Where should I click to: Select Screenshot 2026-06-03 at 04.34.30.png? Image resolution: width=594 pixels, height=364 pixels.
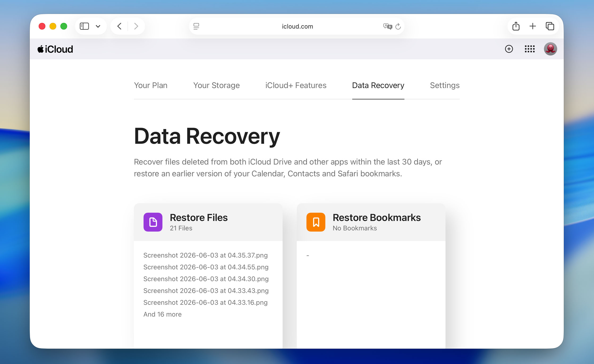point(206,279)
